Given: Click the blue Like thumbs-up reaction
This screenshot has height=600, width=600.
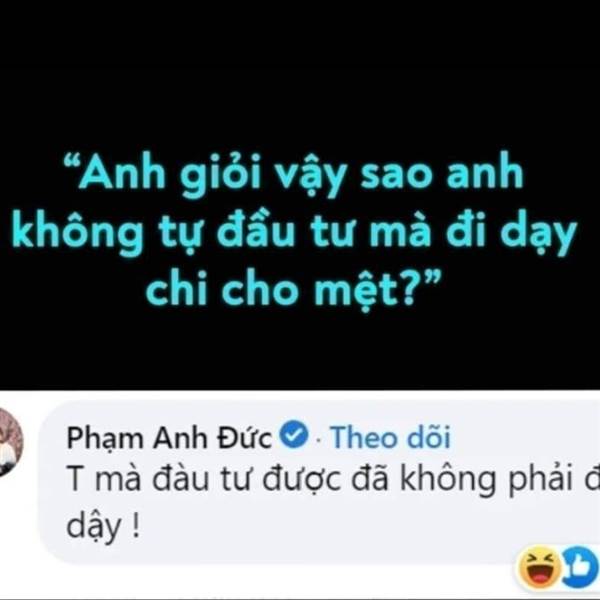Looking at the screenshot, I should tap(582, 568).
